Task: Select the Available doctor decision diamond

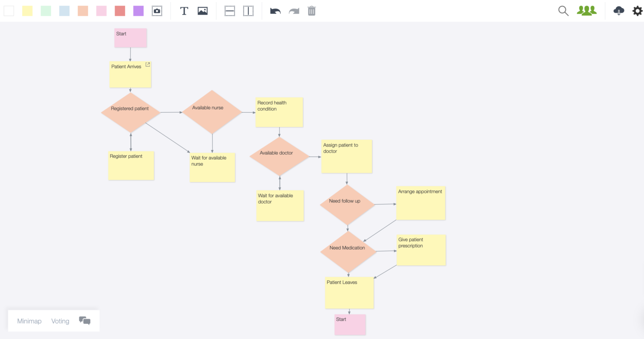Action: 279,156
